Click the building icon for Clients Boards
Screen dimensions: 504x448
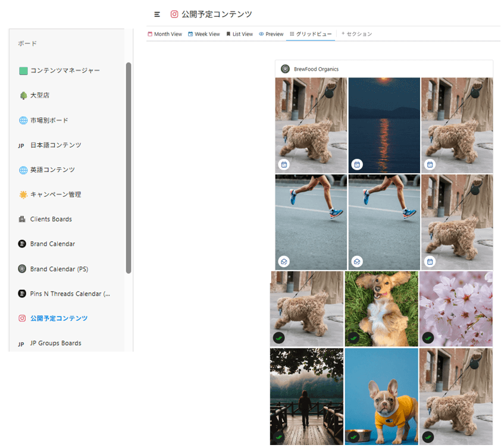(23, 220)
